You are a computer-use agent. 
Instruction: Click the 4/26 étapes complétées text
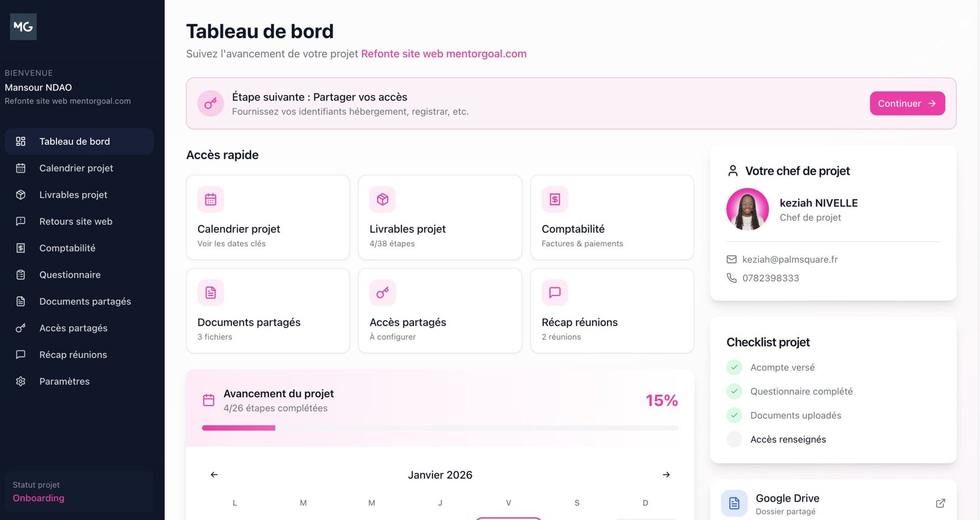[276, 408]
